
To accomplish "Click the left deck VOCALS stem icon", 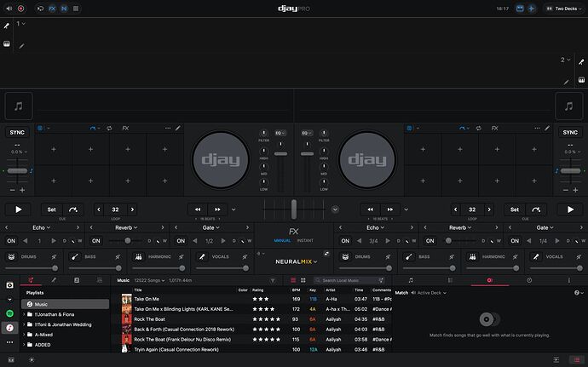I will [x=202, y=257].
